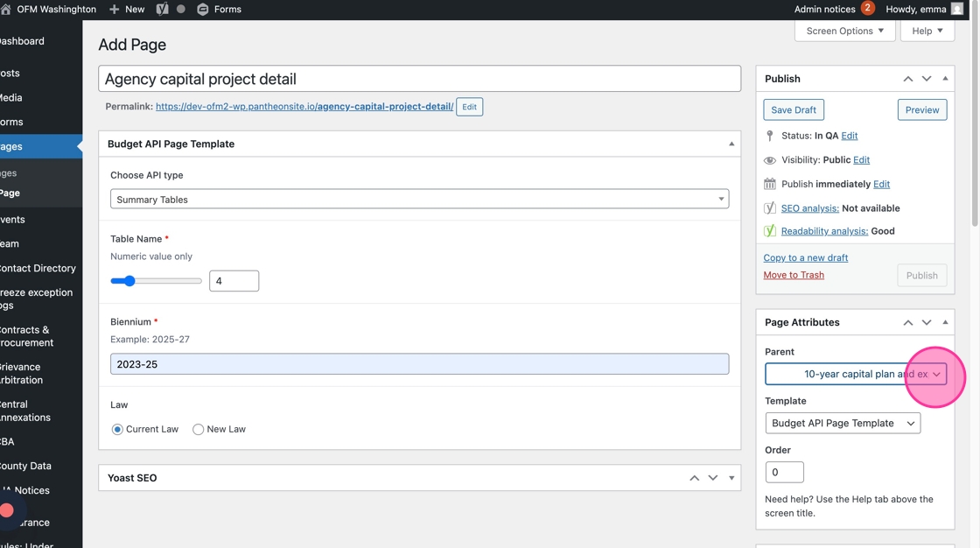Viewport: 980px width, 548px height.
Task: Open the Template dropdown
Action: pos(843,423)
